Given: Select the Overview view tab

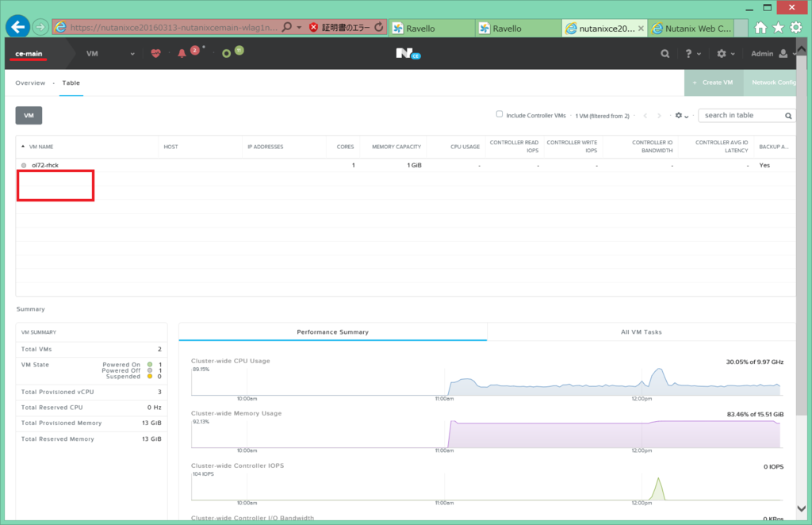Looking at the screenshot, I should click(30, 82).
